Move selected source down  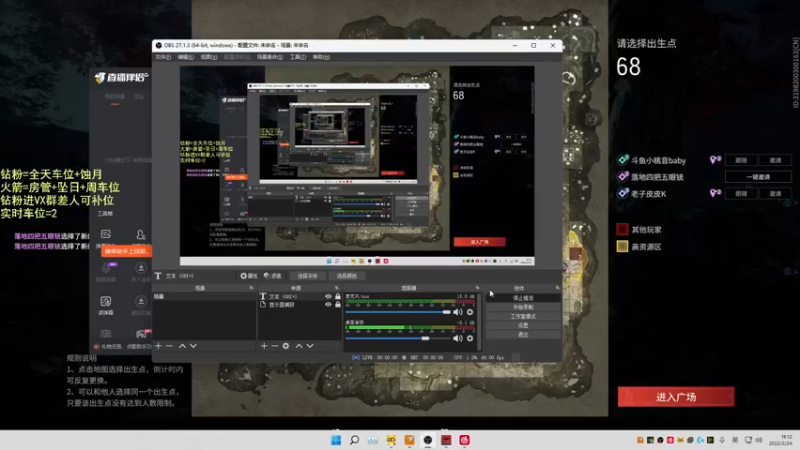point(310,346)
